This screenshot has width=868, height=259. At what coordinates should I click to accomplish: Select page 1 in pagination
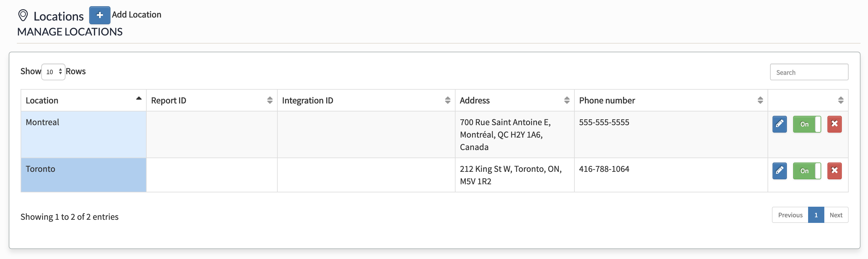(x=816, y=214)
